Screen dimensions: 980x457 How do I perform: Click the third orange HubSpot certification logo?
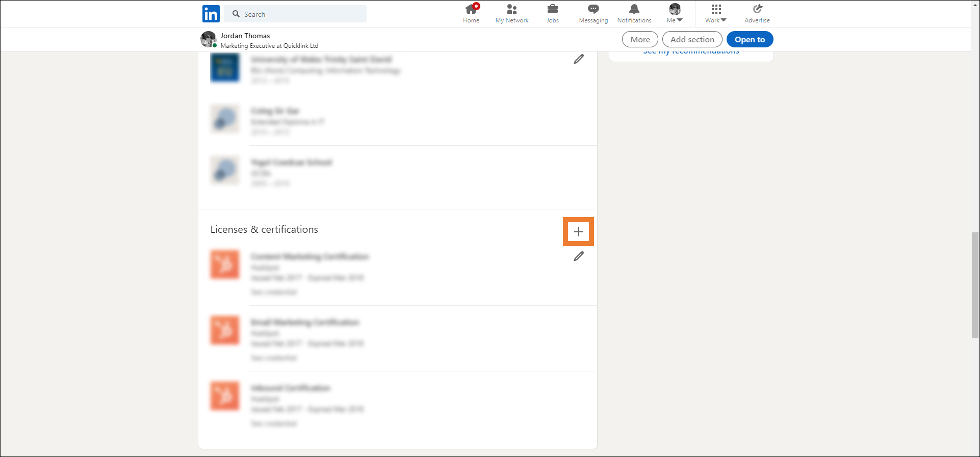[x=225, y=396]
